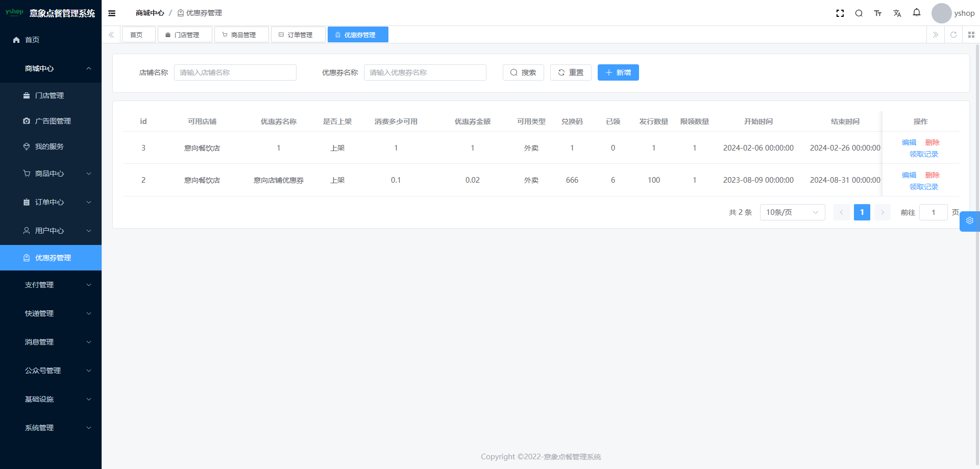Screen dimensions: 980x469
Task: Switch to the 商品管理 tab
Action: (x=241, y=35)
